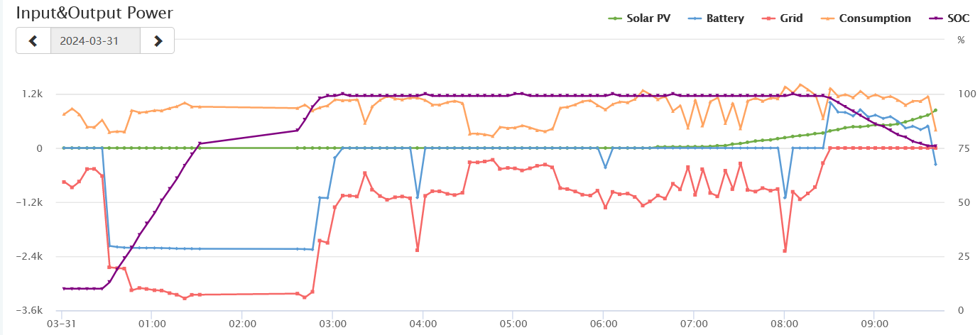
Task: Select the 06:00 time axis label
Action: [x=603, y=324]
